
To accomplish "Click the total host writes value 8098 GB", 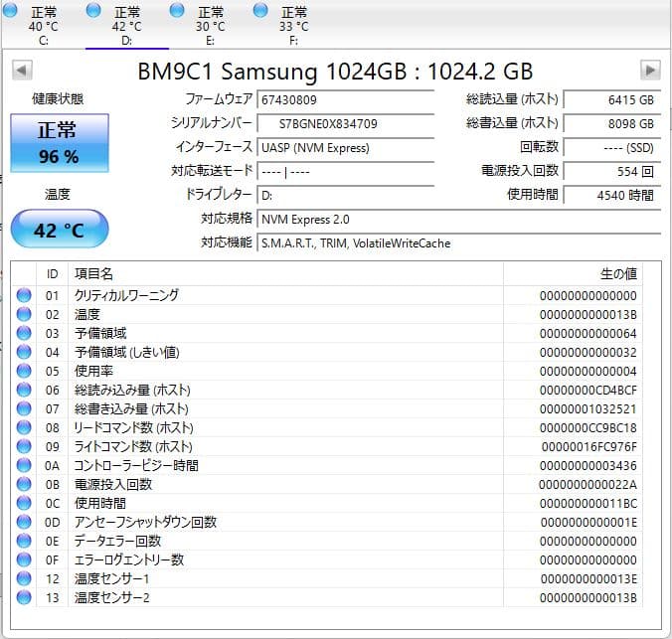I will tap(612, 124).
